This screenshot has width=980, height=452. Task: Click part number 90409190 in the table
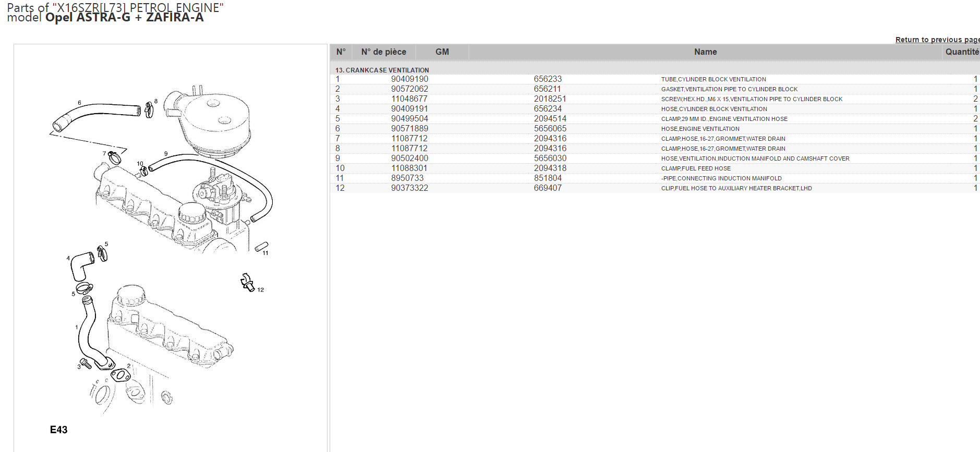409,79
